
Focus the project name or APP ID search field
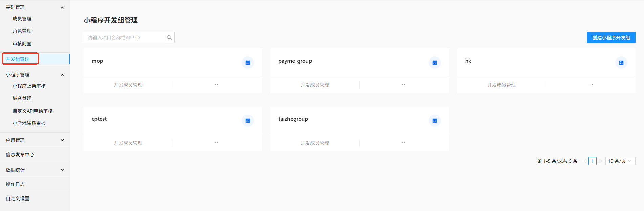[124, 38]
